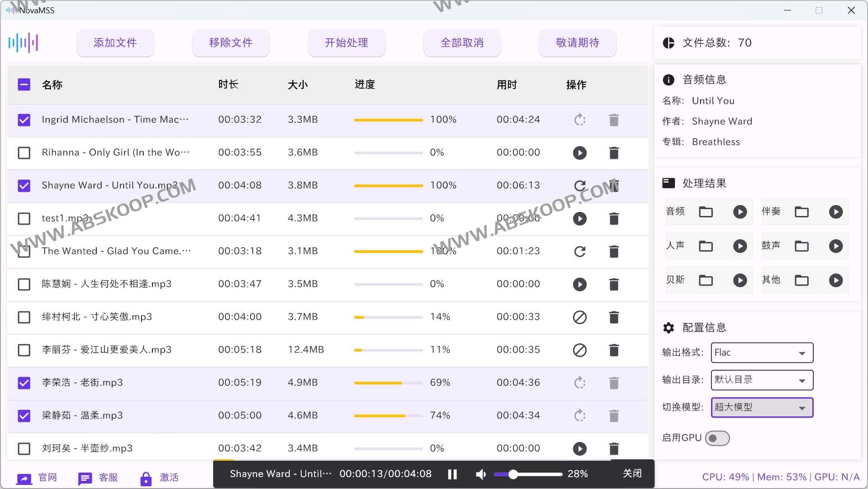868x489 pixels.
Task: Delete test1.mp3 from the list
Action: tap(614, 219)
